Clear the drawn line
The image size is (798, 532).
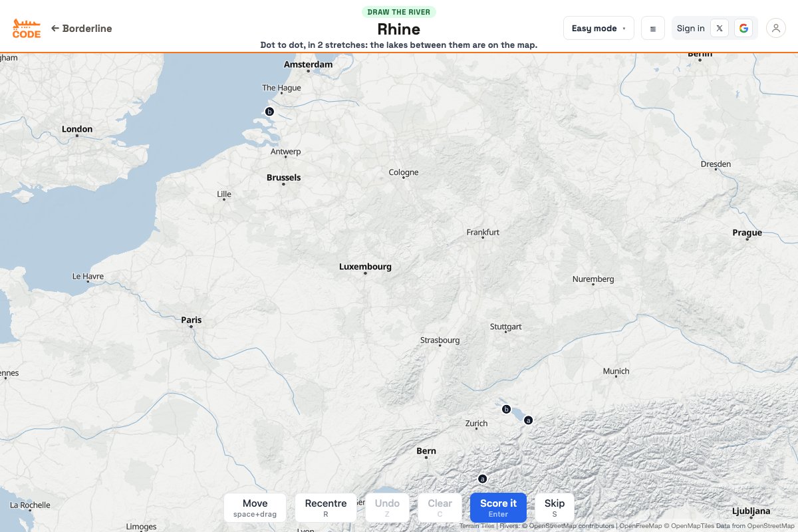[440, 507]
